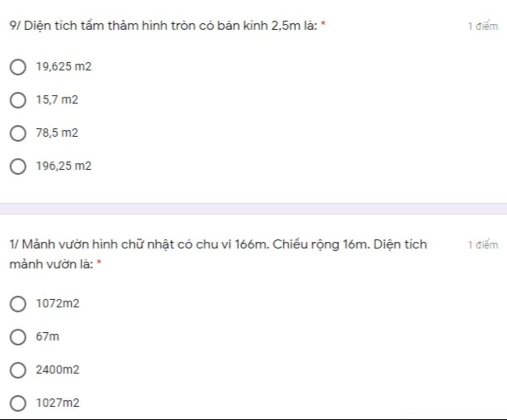507x420 pixels.
Task: Choose the 15,7 m2 radio circle
Action: point(18,100)
